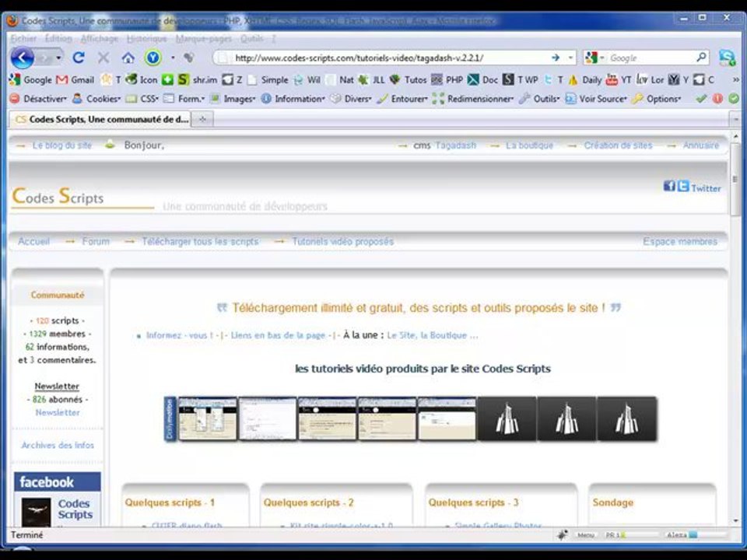Open the Google bookmark
Screen dimensions: 747x560
pos(30,79)
